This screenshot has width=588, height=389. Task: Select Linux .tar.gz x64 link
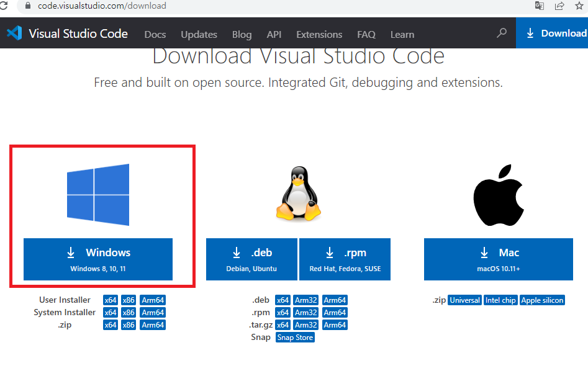click(x=283, y=325)
